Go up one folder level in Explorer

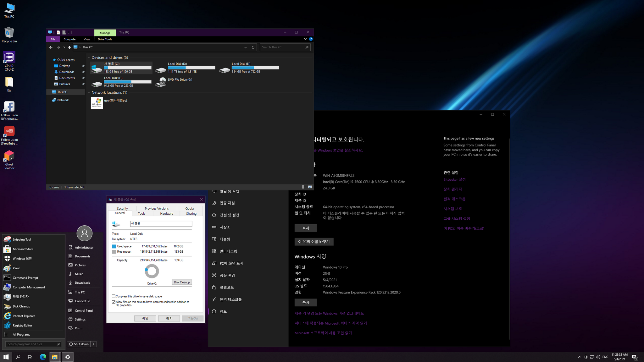point(69,47)
